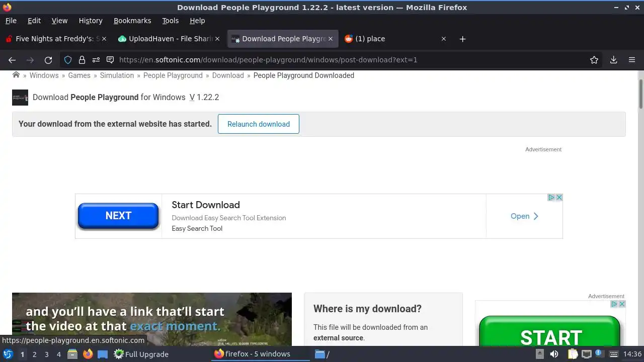Reload the current page
This screenshot has height=362, width=644.
pos(48,60)
